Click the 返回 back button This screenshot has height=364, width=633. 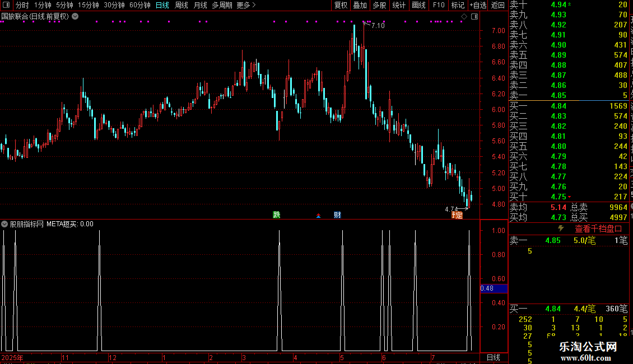(x=498, y=5)
